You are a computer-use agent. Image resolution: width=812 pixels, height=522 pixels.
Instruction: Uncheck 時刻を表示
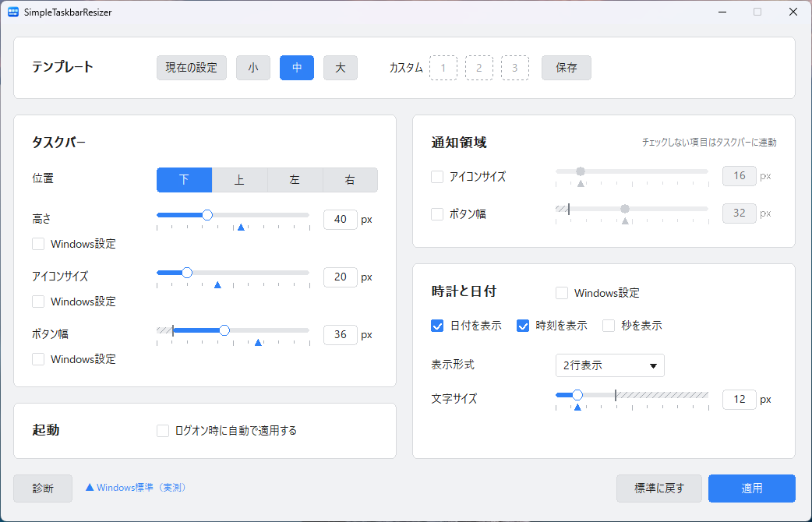[523, 326]
